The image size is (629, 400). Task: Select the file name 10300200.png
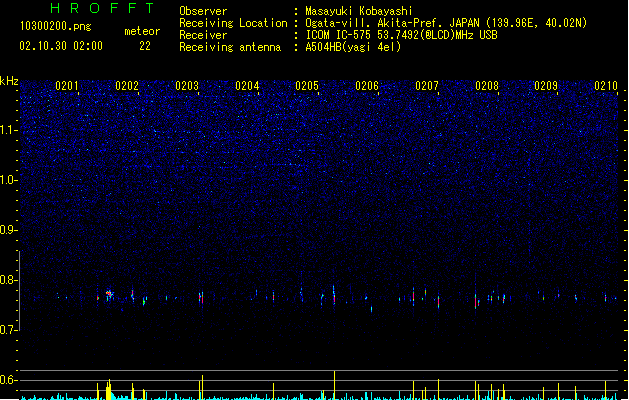pos(55,26)
